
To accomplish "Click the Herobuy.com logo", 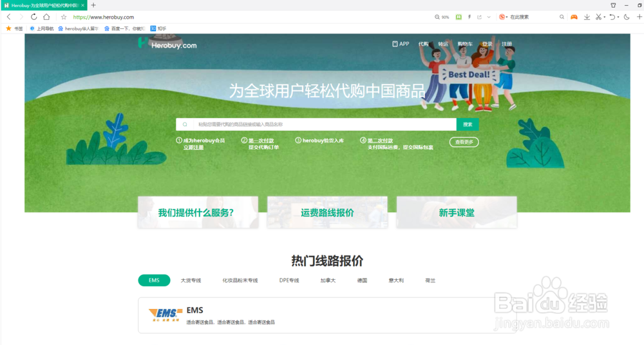I will (167, 44).
